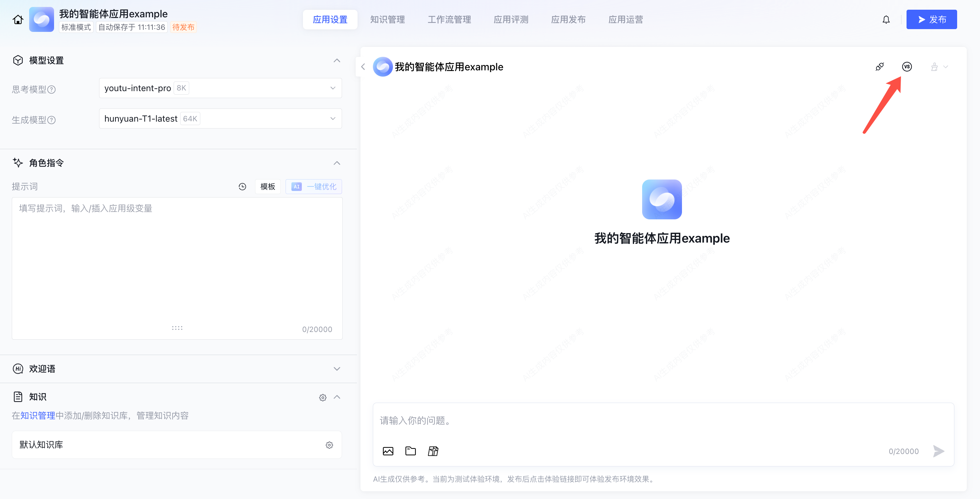Open prompt history clock icon
This screenshot has height=499, width=980.
(242, 187)
